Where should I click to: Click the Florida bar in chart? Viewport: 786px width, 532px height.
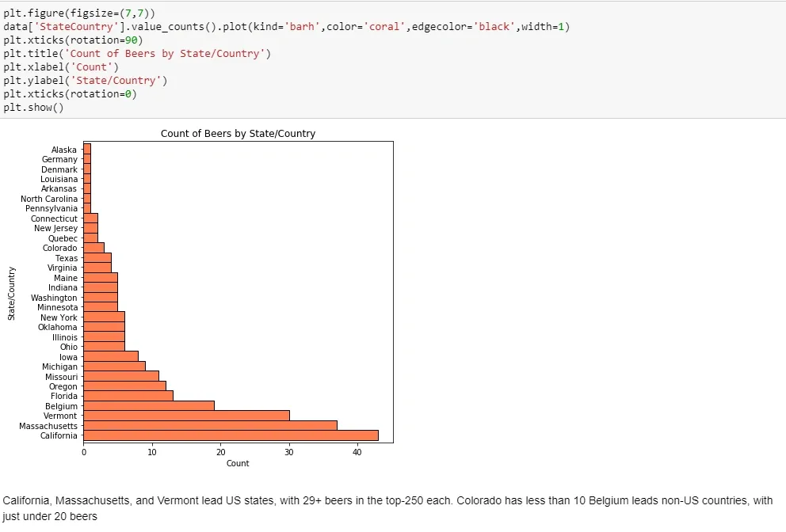[128, 396]
